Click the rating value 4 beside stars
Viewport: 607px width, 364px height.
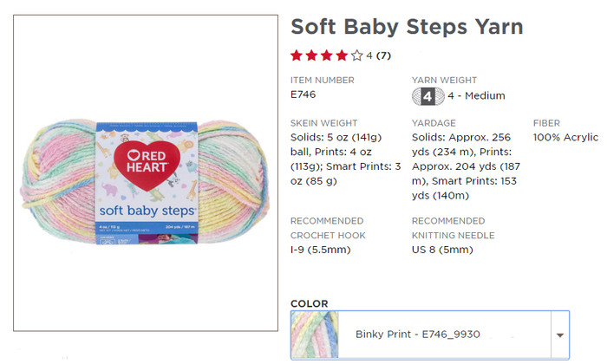[369, 55]
